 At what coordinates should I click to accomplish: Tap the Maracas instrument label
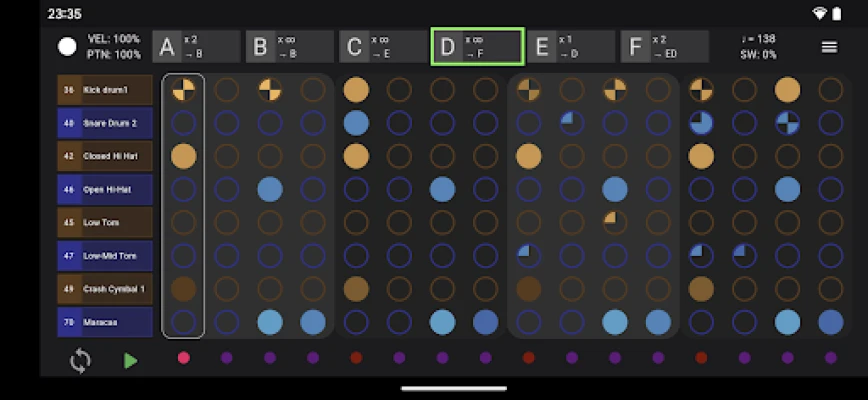105,322
